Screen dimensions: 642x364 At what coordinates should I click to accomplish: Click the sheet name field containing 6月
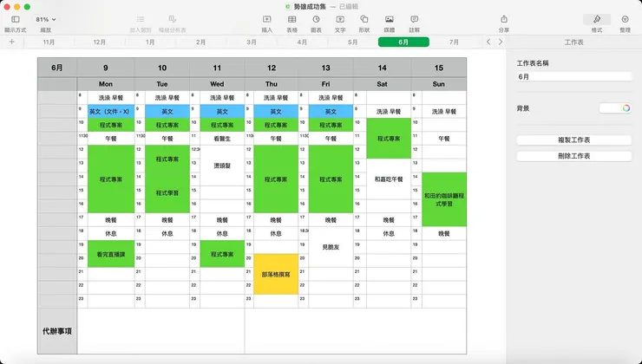(574, 76)
